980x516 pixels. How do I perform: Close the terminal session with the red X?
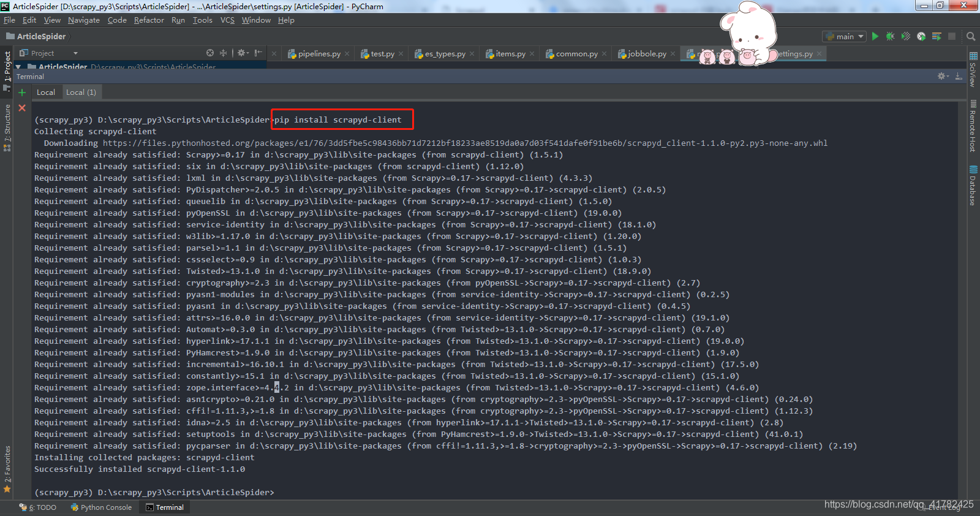(x=22, y=108)
